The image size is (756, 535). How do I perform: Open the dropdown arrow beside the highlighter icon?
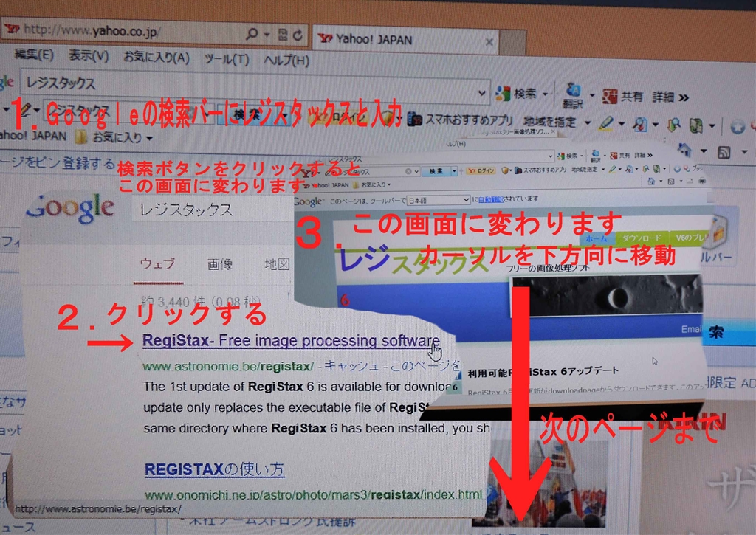coord(621,125)
